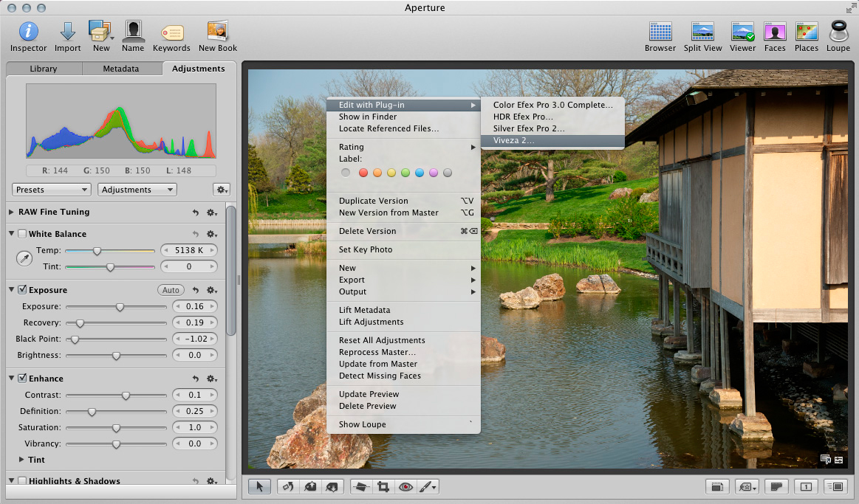Enable the White Balance checkbox
This screenshot has width=859, height=504.
(x=22, y=234)
